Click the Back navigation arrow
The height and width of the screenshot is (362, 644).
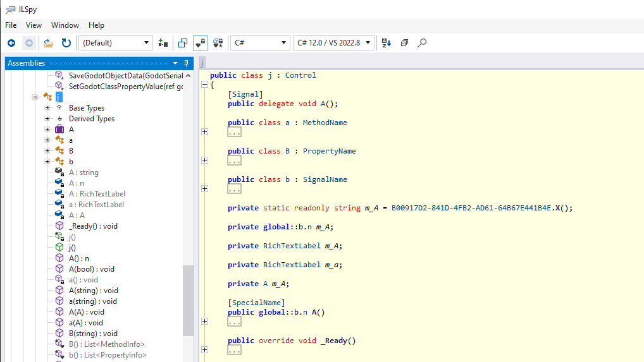[x=11, y=43]
